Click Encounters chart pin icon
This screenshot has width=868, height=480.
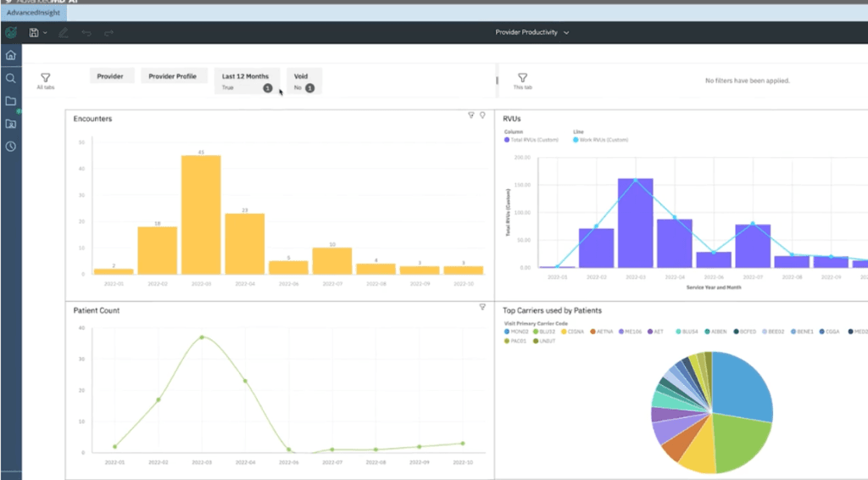coord(482,115)
